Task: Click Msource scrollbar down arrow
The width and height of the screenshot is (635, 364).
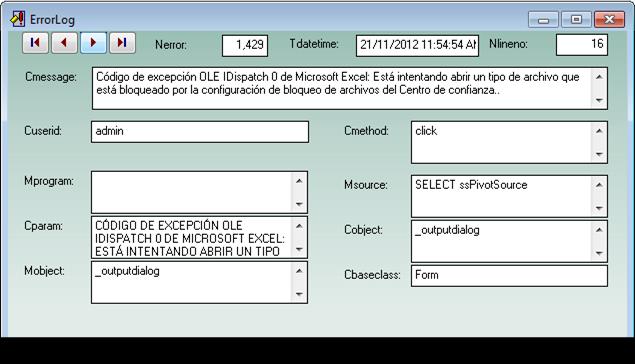Action: 599,208
